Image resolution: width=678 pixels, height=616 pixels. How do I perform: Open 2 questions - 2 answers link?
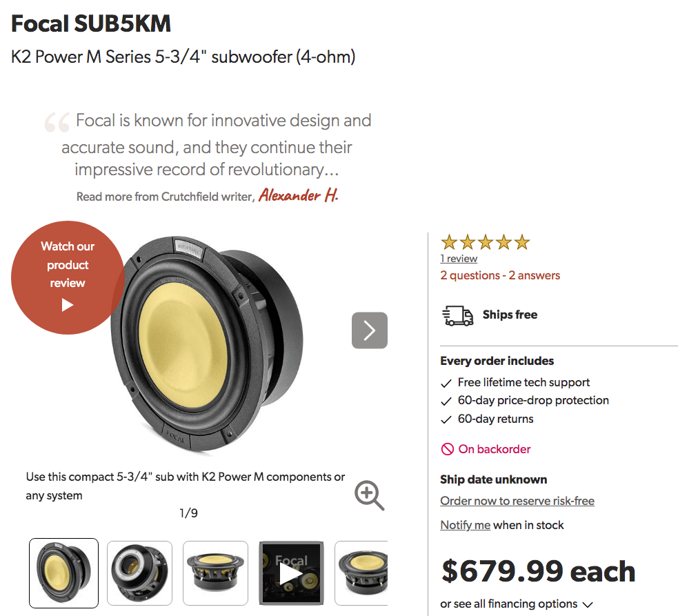[500, 275]
